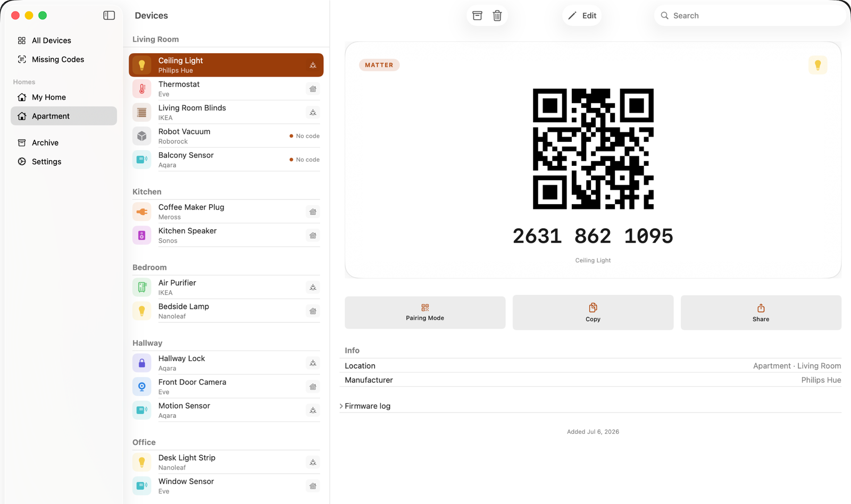Click the Thermostat HomeKit badge icon
This screenshot has height=504, width=851.
[313, 89]
